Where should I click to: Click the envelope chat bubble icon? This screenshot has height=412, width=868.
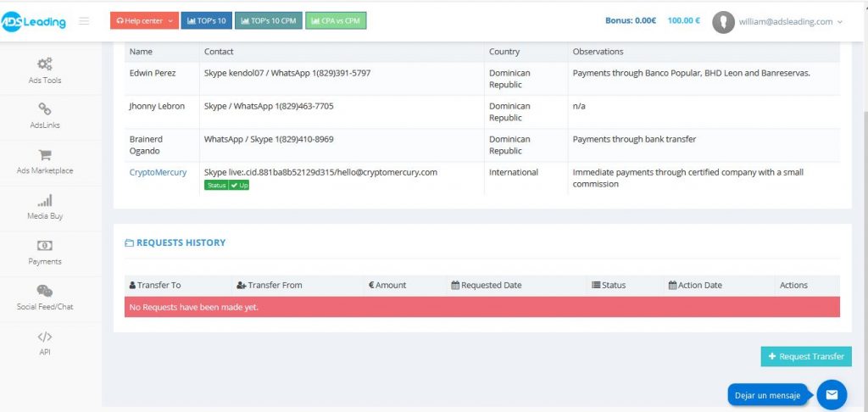tap(832, 395)
